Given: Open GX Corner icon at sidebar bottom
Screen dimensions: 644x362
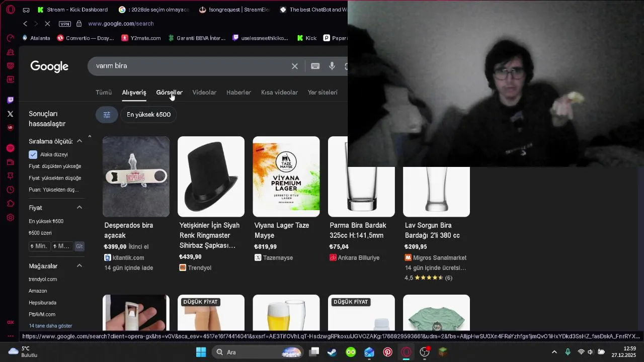Looking at the screenshot, I should (10, 322).
